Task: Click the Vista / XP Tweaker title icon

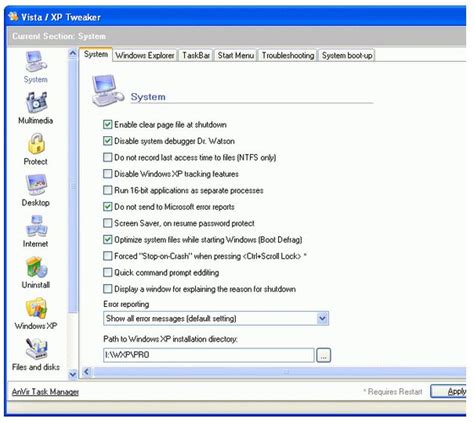Action: pos(13,16)
